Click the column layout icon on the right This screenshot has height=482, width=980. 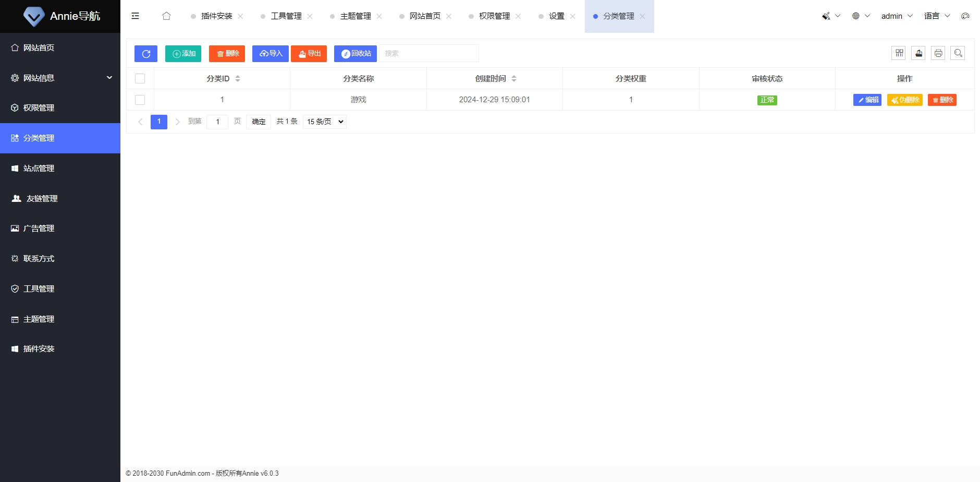tap(899, 53)
